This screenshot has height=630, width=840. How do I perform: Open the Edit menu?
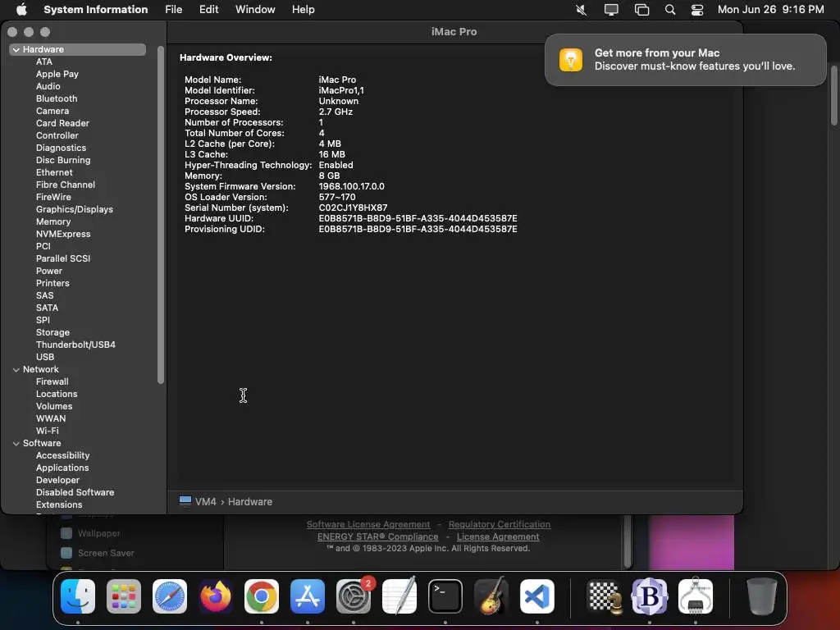(209, 10)
